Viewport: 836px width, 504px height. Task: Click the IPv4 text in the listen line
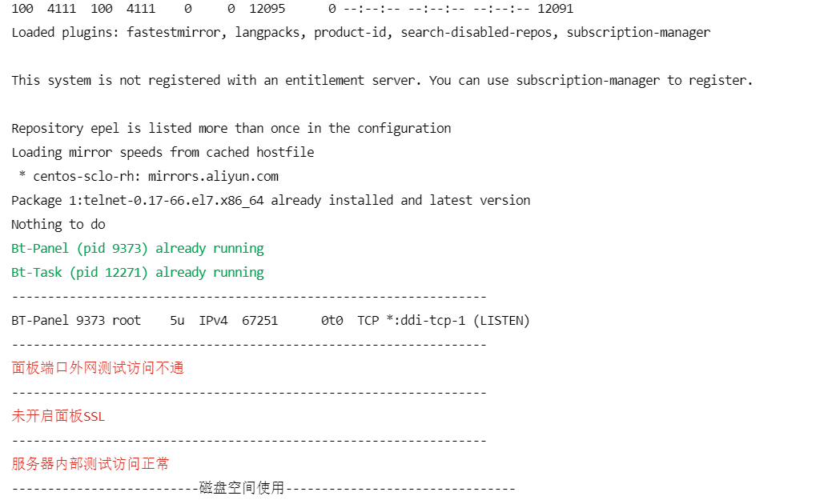[x=213, y=321]
